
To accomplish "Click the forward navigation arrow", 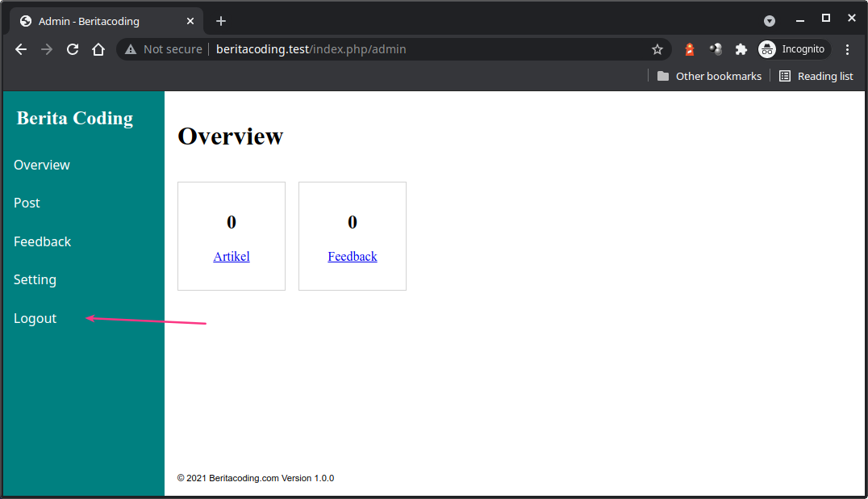I will click(x=46, y=49).
